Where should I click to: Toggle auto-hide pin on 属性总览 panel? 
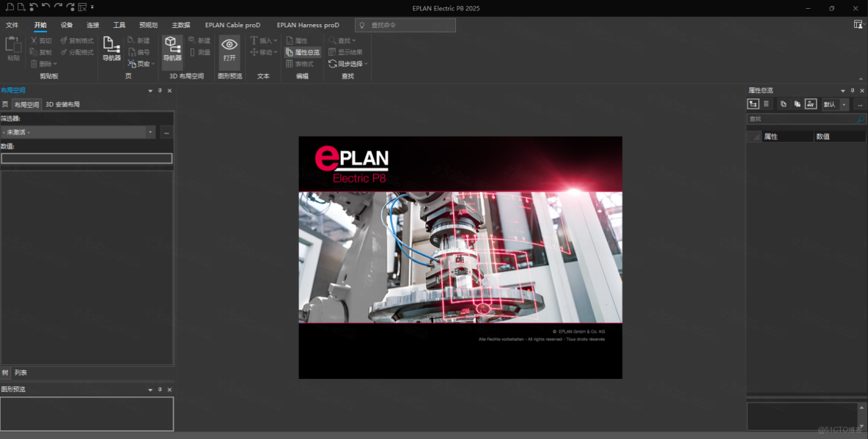point(852,90)
